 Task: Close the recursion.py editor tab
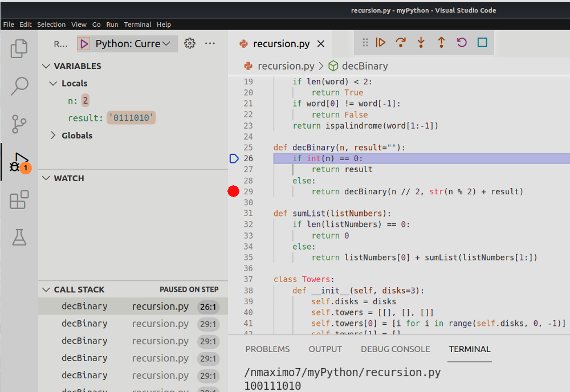tap(321, 44)
